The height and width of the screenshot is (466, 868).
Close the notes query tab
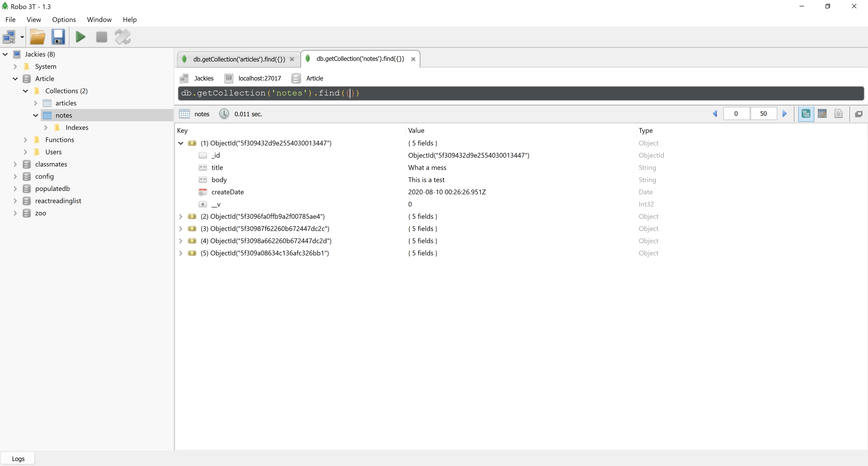pos(413,59)
